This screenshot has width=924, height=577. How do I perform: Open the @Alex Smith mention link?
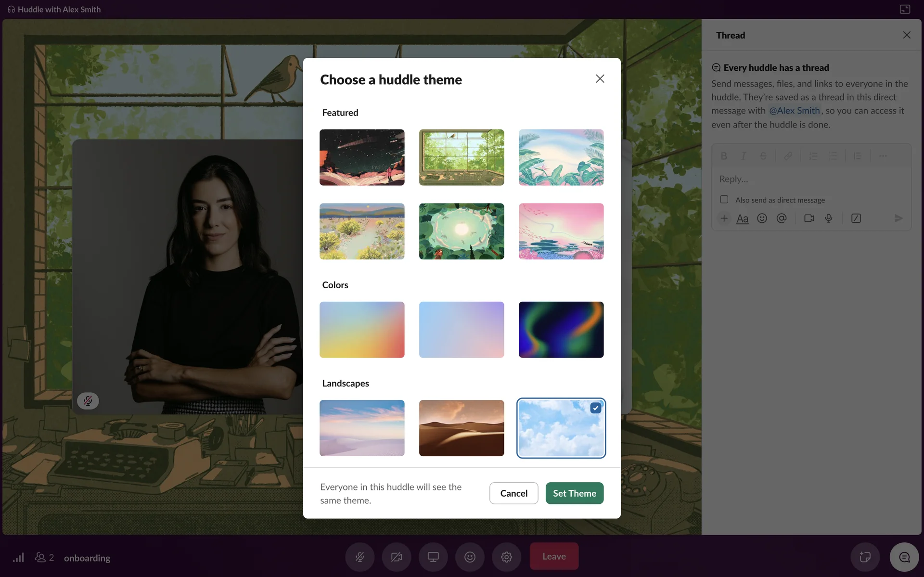[794, 111]
